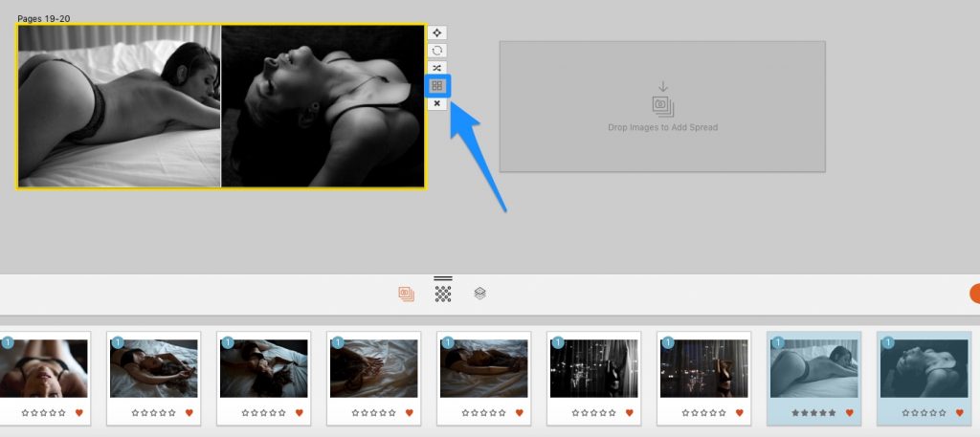Select thumbnail of hands on sheets
Screen dimensions: 980x437
(x=374, y=368)
